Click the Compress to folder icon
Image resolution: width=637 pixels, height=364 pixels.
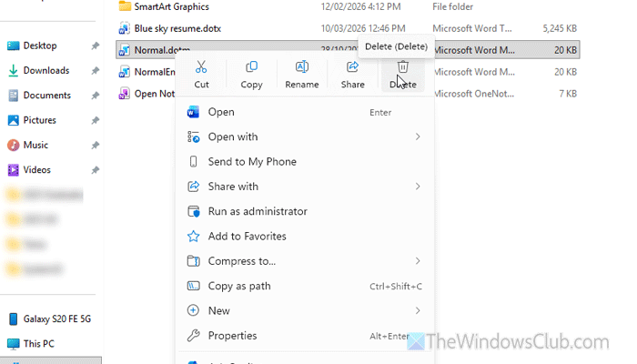coord(193,261)
